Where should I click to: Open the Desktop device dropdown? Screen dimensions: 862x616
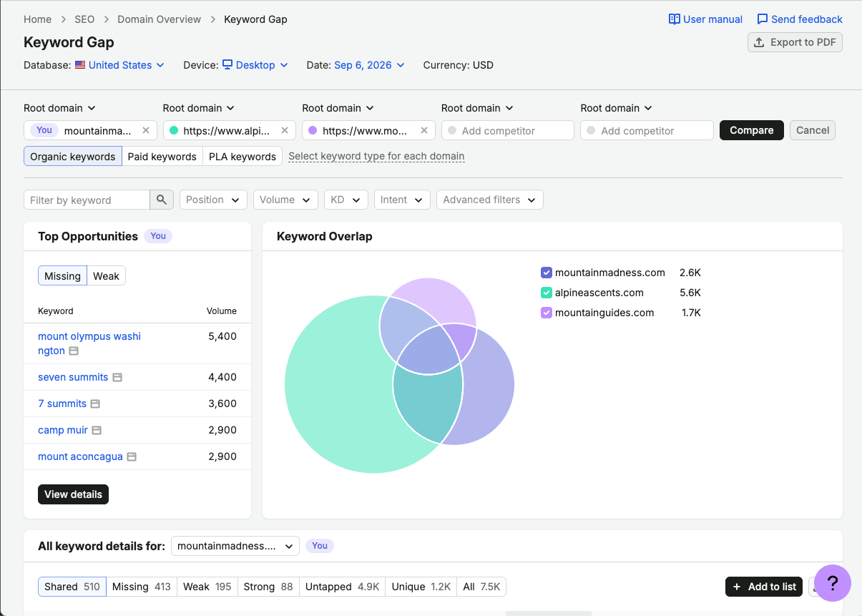tap(255, 65)
